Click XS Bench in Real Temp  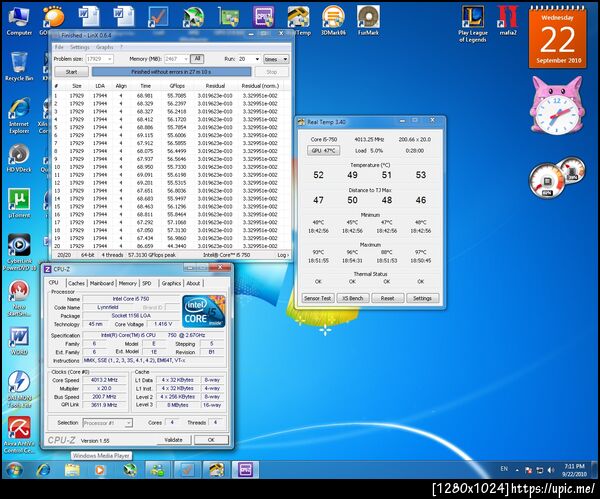(352, 298)
